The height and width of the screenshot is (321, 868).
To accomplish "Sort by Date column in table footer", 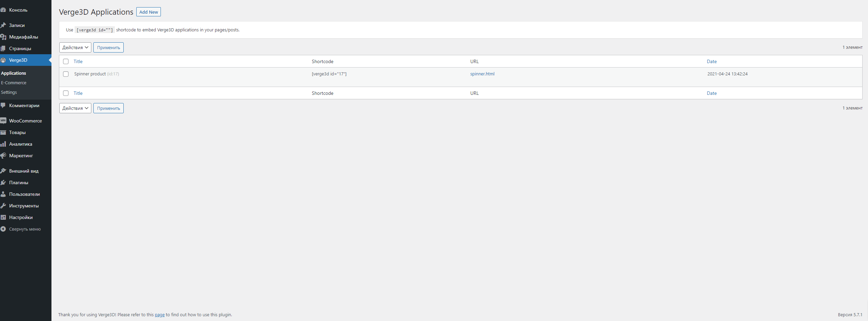I will click(x=712, y=93).
